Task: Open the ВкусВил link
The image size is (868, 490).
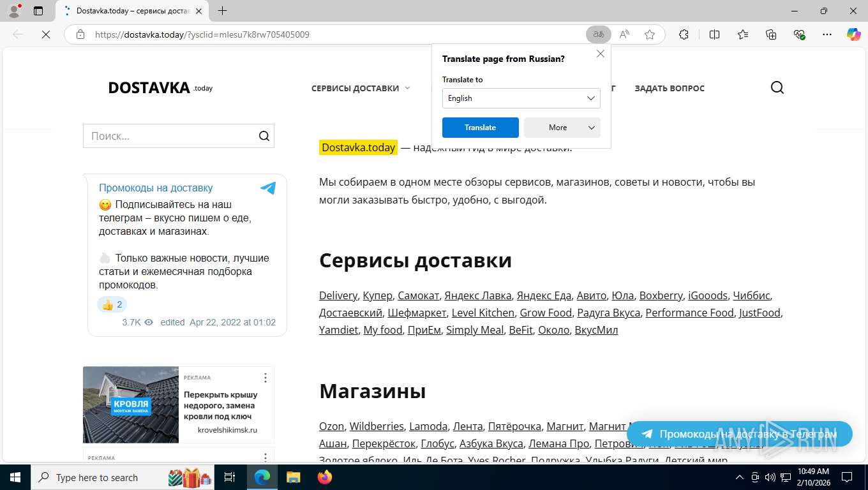Action: point(596,330)
